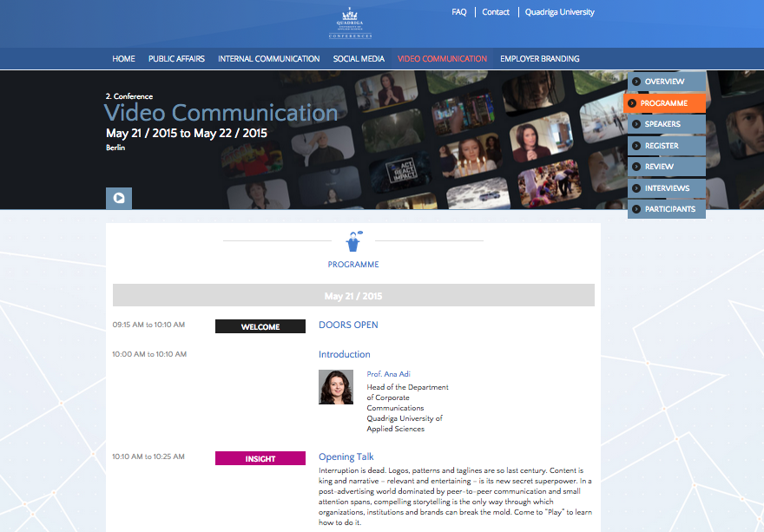Viewport: 764px width, 532px height.
Task: Navigate to Employer Branding section
Action: [x=539, y=59]
